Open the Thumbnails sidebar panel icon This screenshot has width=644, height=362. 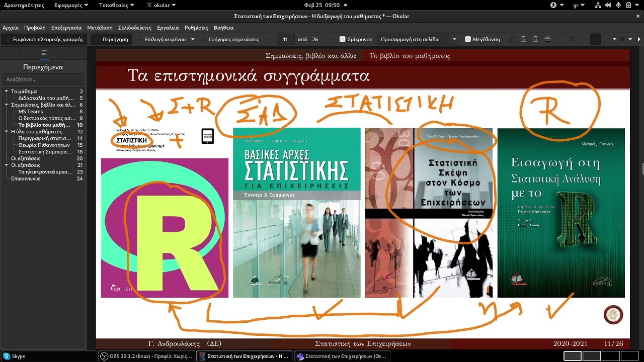7,52
